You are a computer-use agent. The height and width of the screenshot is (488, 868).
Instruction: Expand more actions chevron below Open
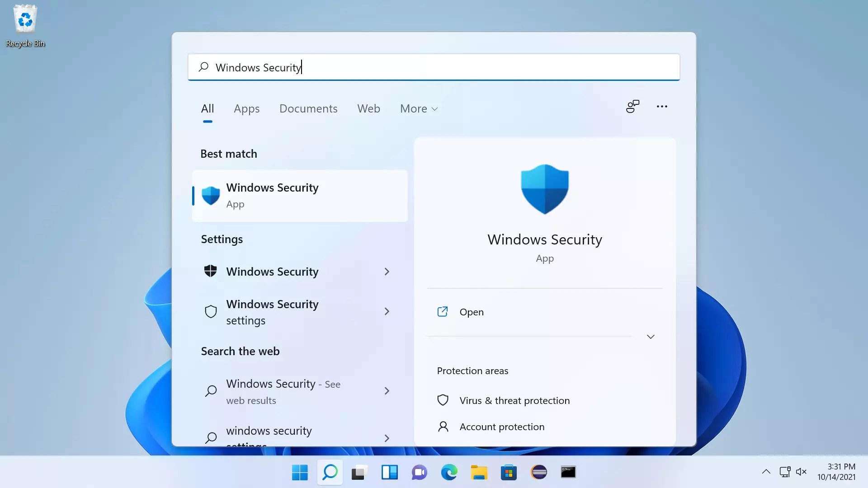651,337
